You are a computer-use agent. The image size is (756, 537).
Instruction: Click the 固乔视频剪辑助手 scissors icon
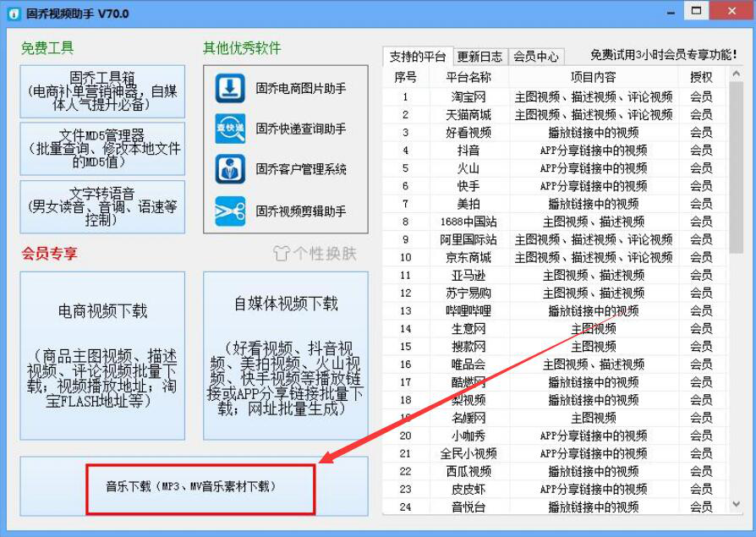[x=230, y=211]
